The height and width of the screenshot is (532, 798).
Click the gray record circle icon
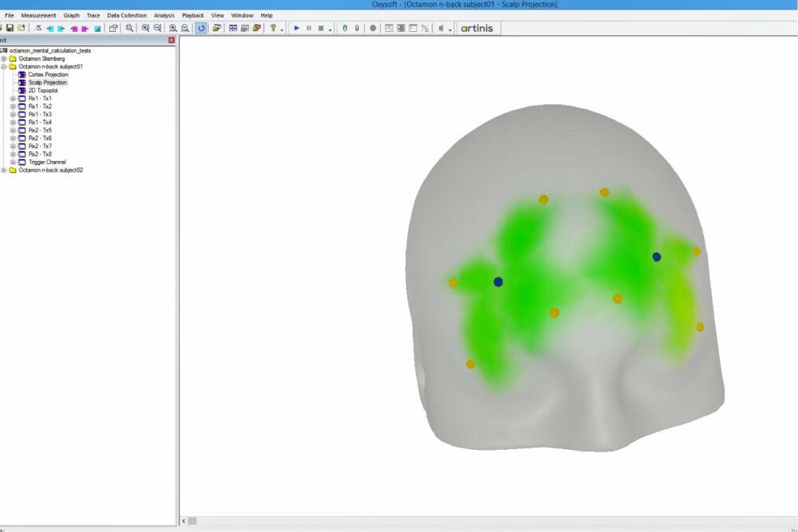[373, 28]
